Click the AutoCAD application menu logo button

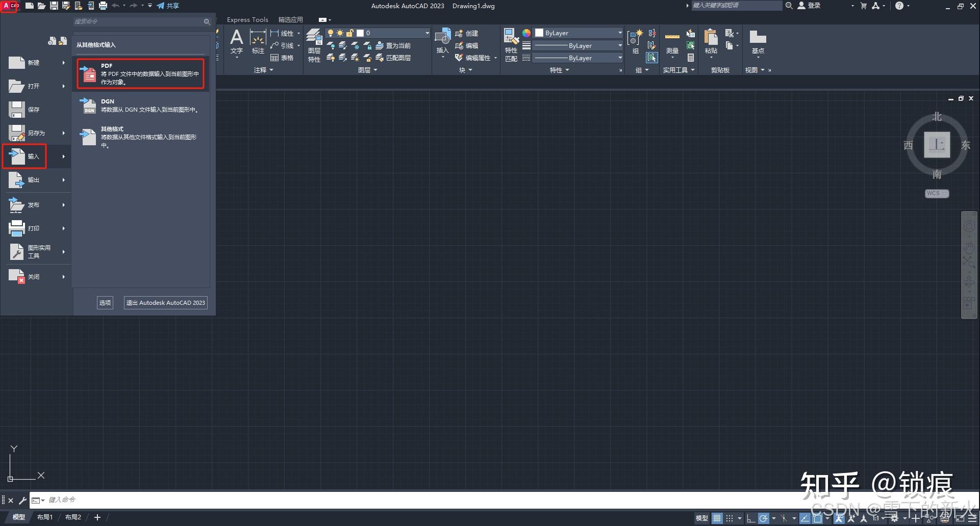coord(10,6)
